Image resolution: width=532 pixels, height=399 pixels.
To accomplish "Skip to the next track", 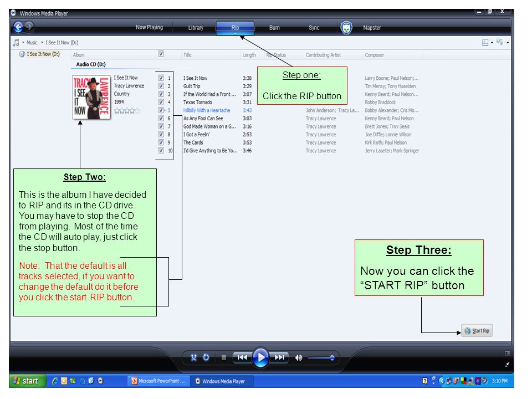I will point(279,357).
